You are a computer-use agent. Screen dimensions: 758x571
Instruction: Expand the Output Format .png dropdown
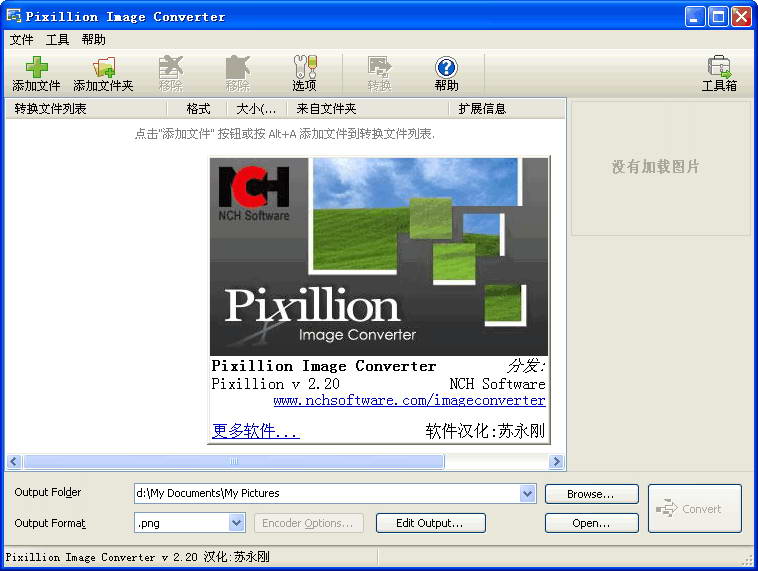pos(236,523)
